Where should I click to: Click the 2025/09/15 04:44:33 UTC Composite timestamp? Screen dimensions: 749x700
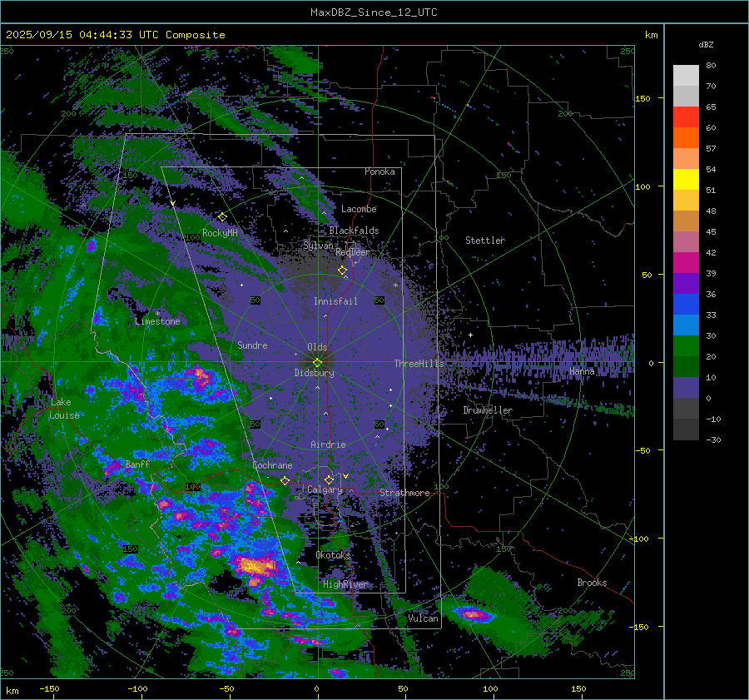click(x=115, y=35)
